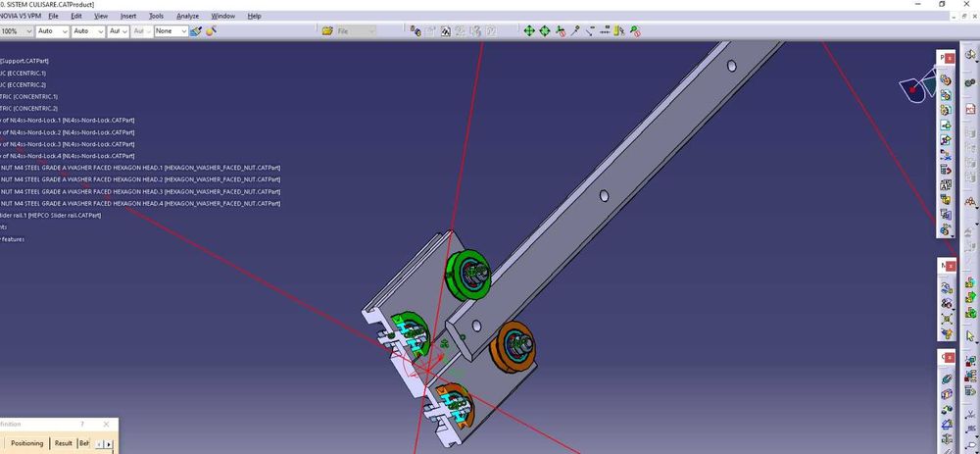Open the Help menu

[255, 16]
